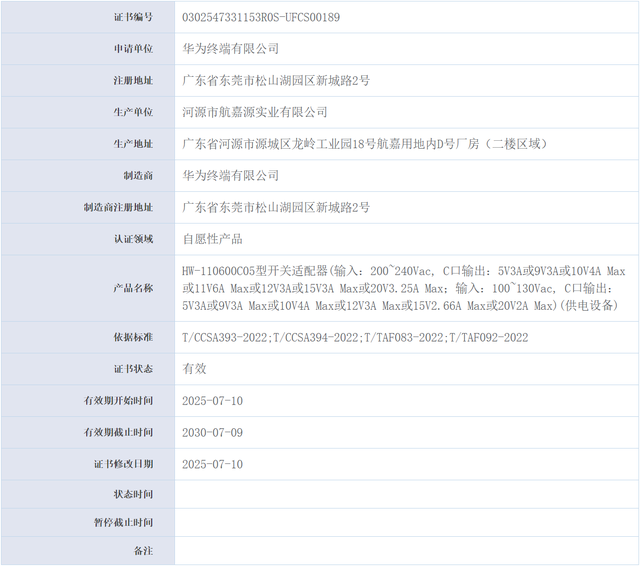Click the 认证领域 label cell

(x=88, y=239)
